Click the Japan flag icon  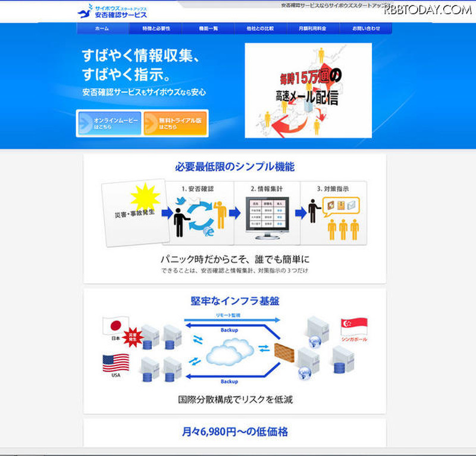pyautogui.click(x=115, y=326)
